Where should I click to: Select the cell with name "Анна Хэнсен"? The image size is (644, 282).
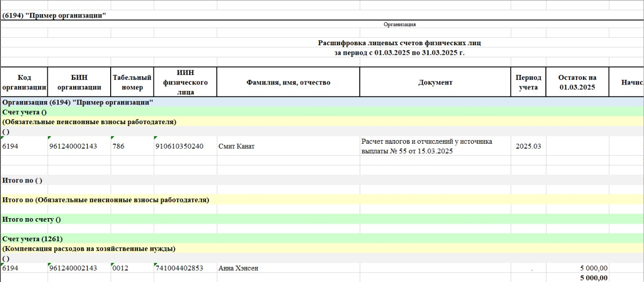(x=238, y=268)
